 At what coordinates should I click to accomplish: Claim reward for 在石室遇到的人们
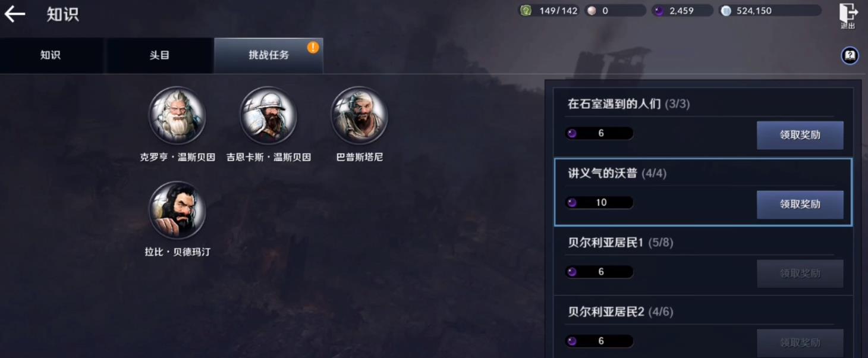pos(800,135)
